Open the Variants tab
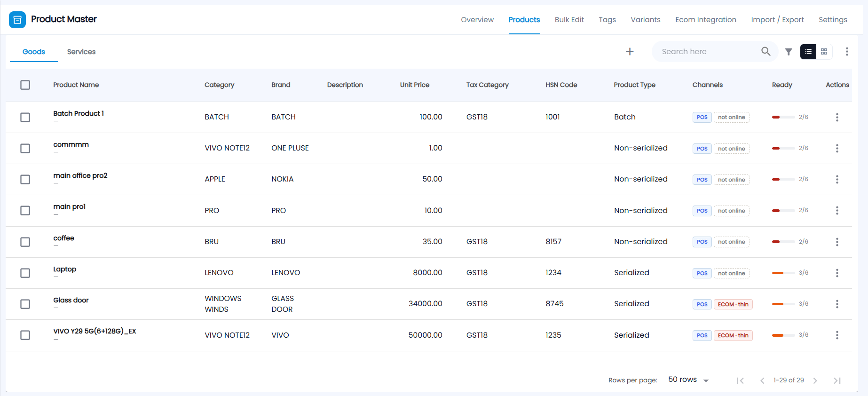The image size is (868, 396). [646, 20]
